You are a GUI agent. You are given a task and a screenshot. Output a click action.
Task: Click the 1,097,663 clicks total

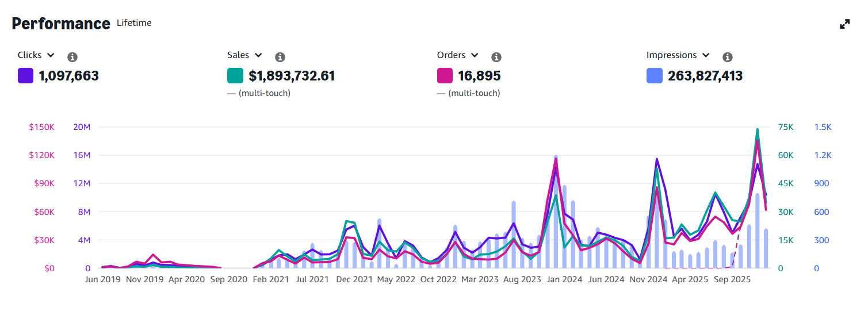pos(69,76)
